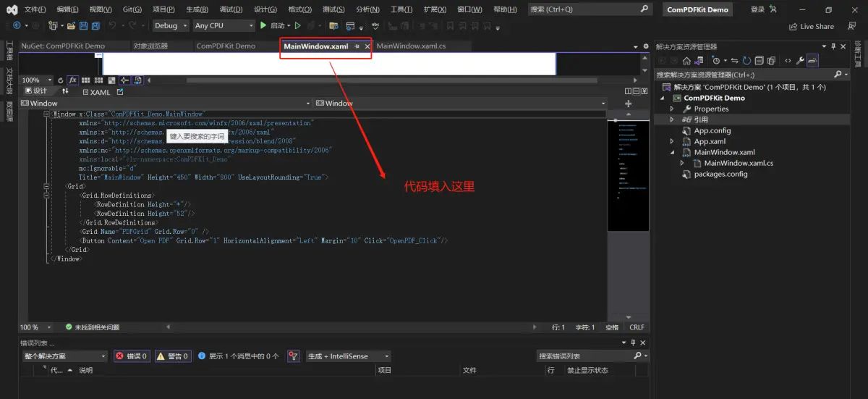Click the Open File folder icon

tap(71, 25)
